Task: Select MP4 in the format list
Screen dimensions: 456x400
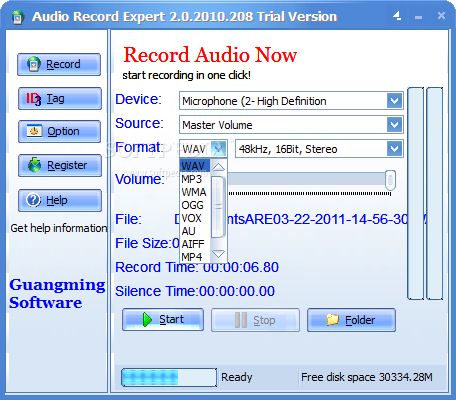Action: tap(195, 257)
